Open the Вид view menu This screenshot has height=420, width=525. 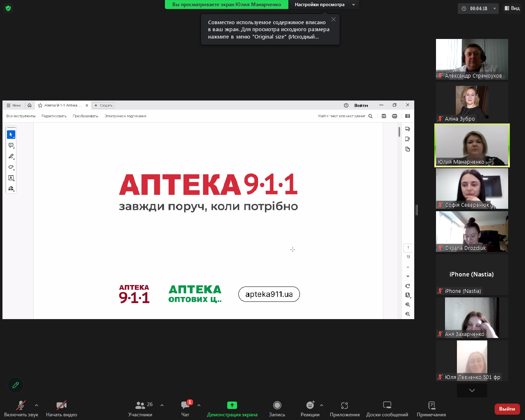pyautogui.click(x=512, y=8)
